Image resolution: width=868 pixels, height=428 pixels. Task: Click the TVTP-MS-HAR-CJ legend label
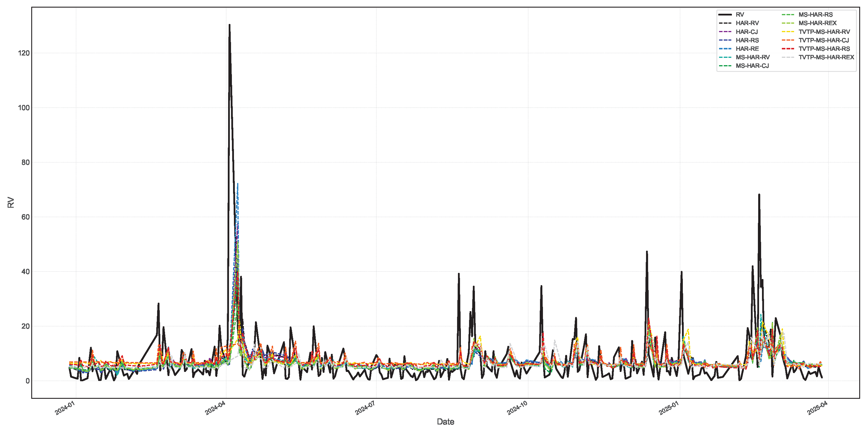point(824,40)
